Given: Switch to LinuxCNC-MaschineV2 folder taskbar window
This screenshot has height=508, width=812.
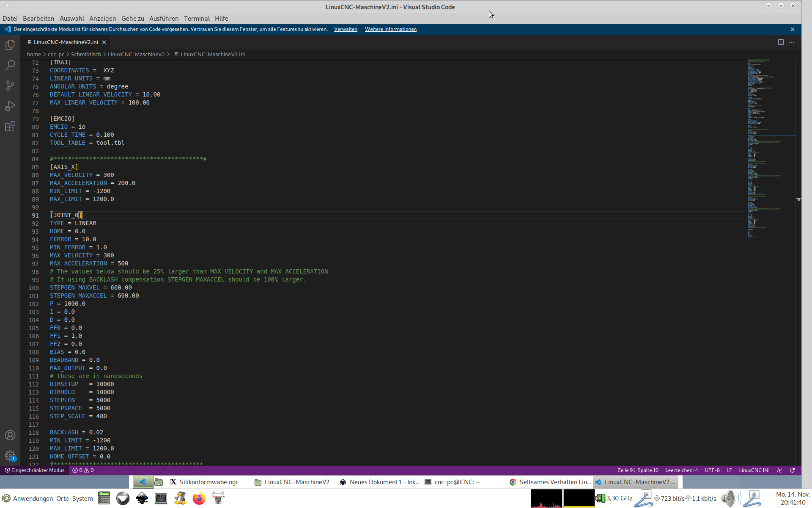Looking at the screenshot, I should coord(292,482).
